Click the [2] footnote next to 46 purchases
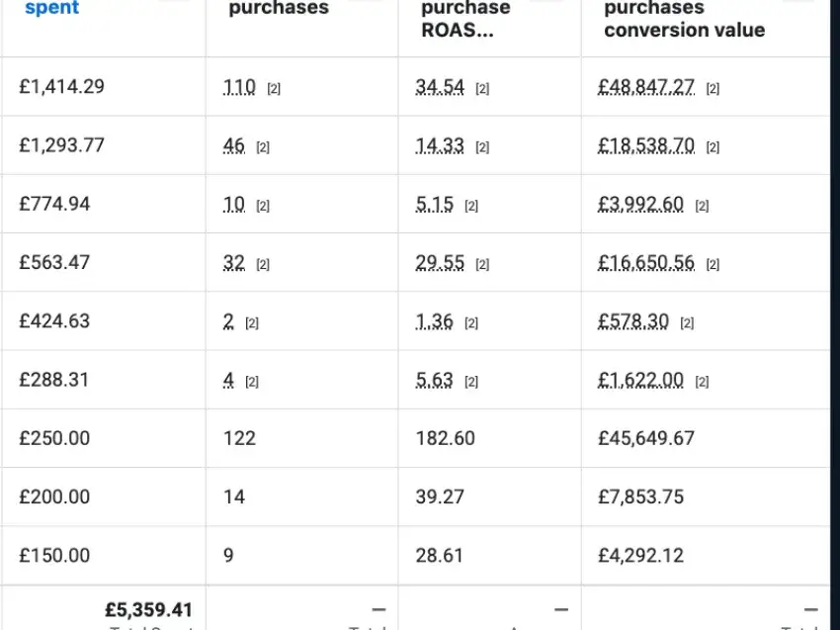 coord(263,147)
